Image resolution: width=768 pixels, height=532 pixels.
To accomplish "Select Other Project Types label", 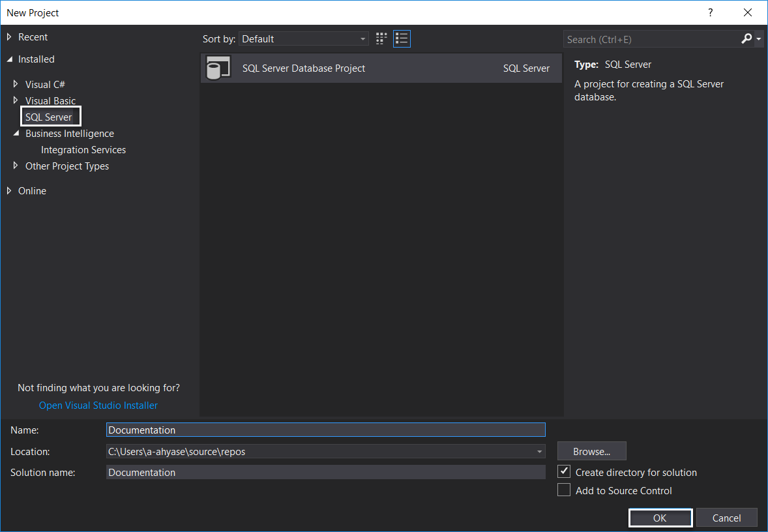I will point(67,166).
